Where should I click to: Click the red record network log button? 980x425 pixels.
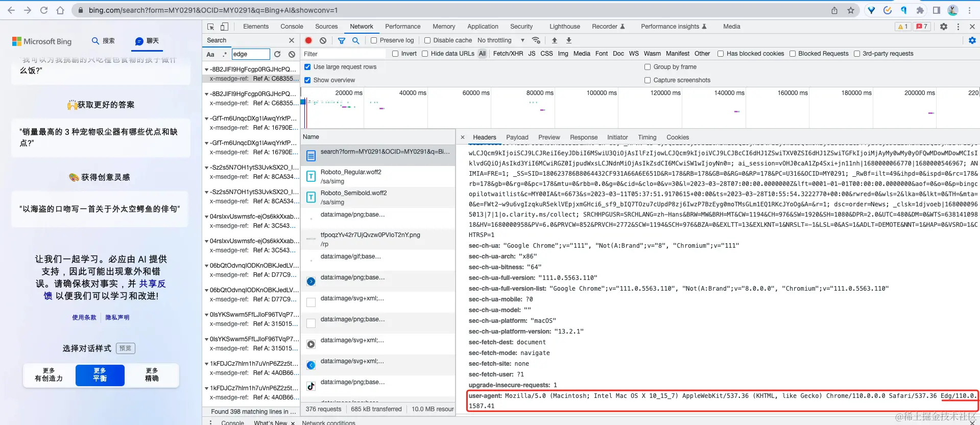pyautogui.click(x=308, y=40)
